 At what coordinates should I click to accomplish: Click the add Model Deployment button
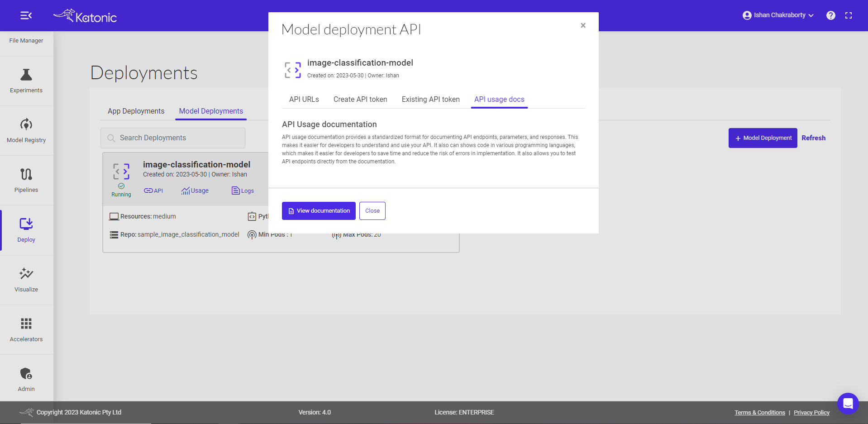pyautogui.click(x=763, y=138)
